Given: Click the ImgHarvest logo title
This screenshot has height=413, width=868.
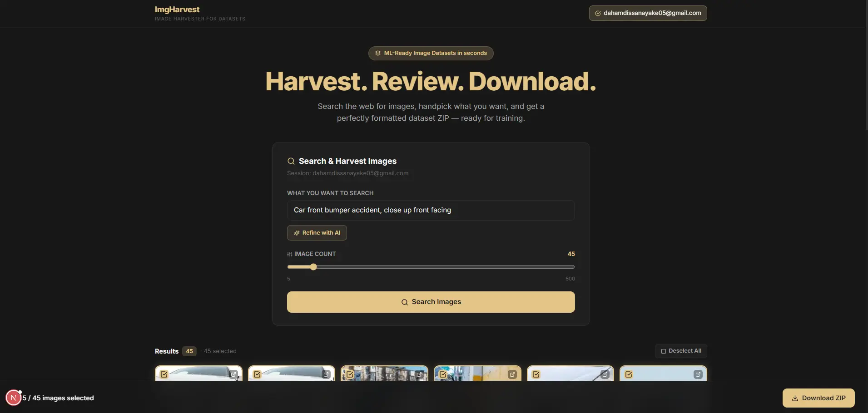Looking at the screenshot, I should (x=177, y=10).
